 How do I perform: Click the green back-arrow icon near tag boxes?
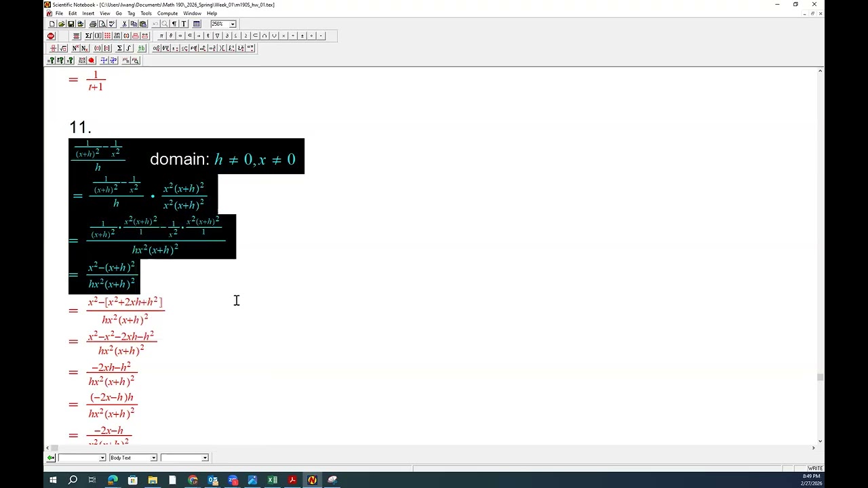51,457
